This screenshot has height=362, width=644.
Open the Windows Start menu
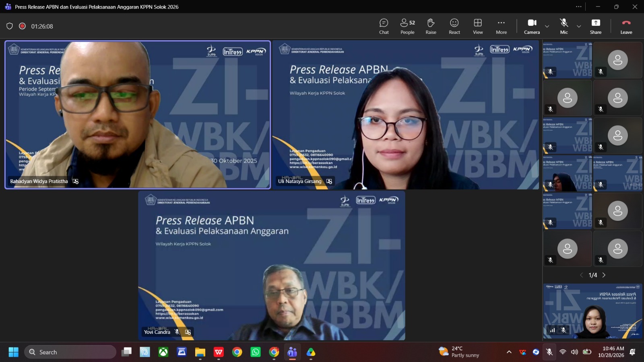click(14, 352)
